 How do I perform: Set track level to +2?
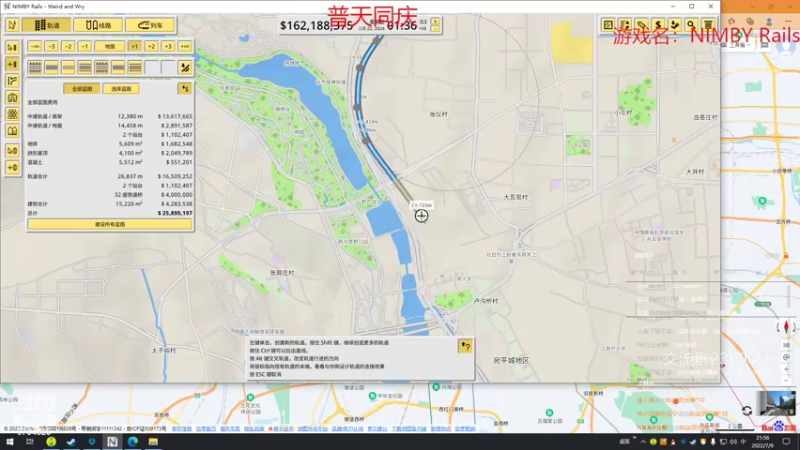152,46
